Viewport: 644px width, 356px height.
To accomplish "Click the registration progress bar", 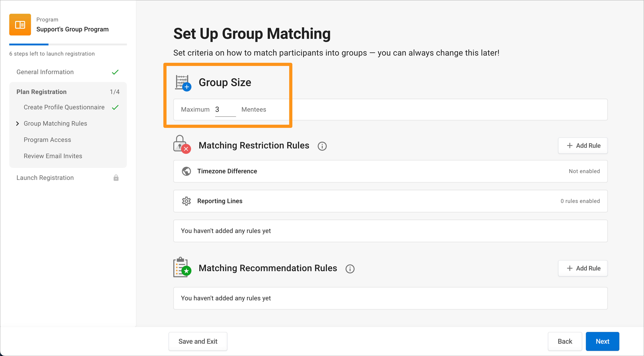I will tap(68, 44).
